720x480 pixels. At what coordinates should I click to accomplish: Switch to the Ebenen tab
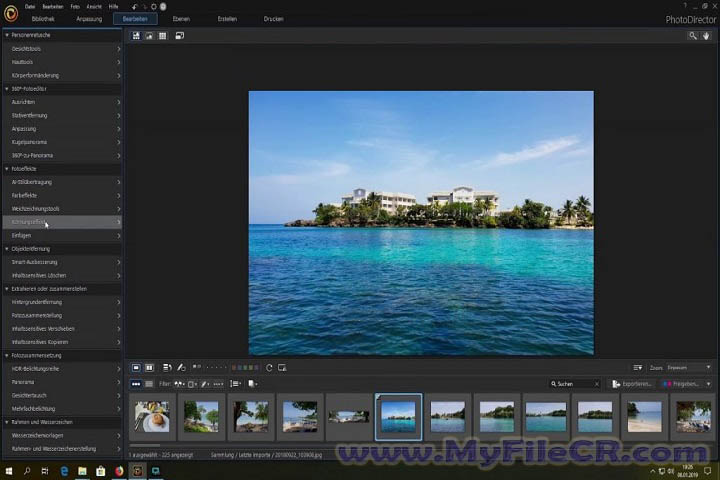tap(181, 19)
